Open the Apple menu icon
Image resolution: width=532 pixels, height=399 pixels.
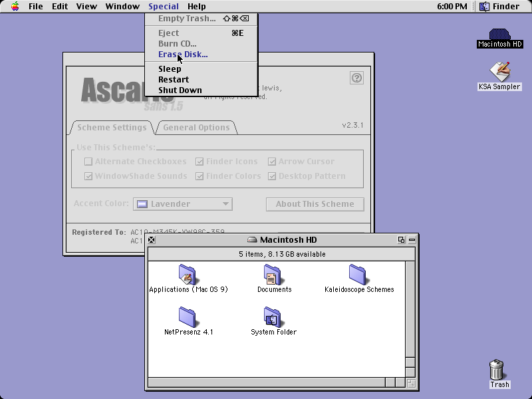point(15,6)
